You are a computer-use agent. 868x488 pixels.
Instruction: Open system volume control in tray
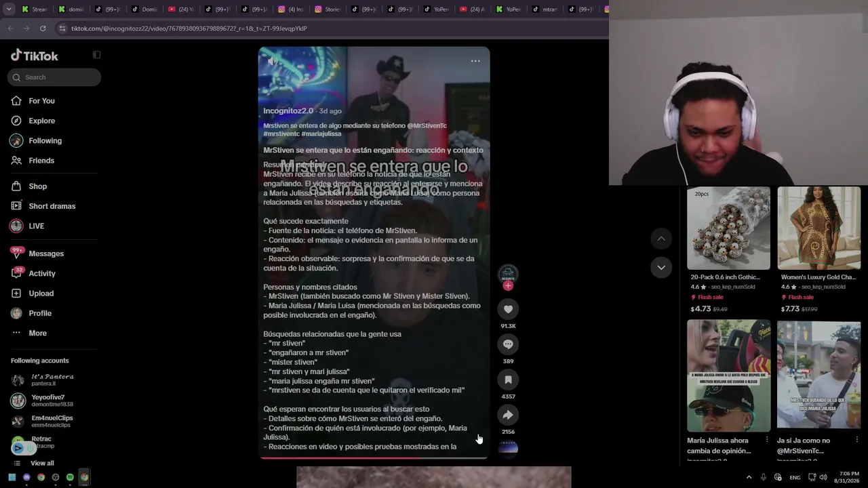[x=823, y=477]
